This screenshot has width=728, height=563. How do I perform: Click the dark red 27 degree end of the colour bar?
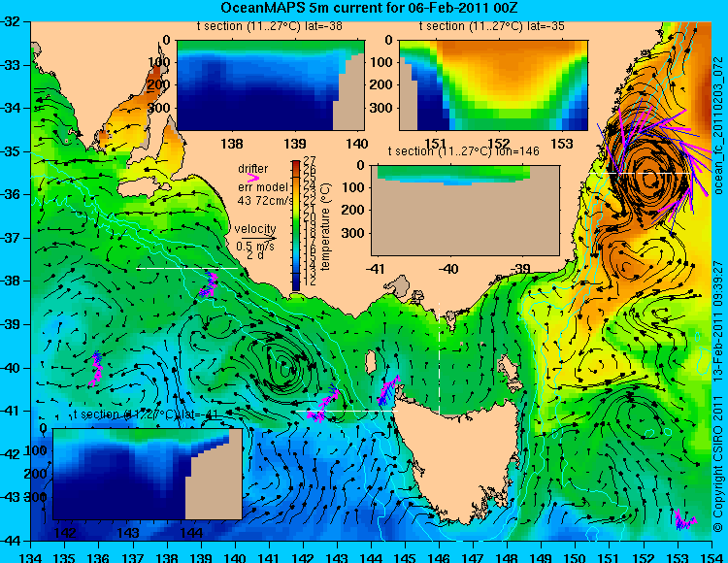pos(296,163)
